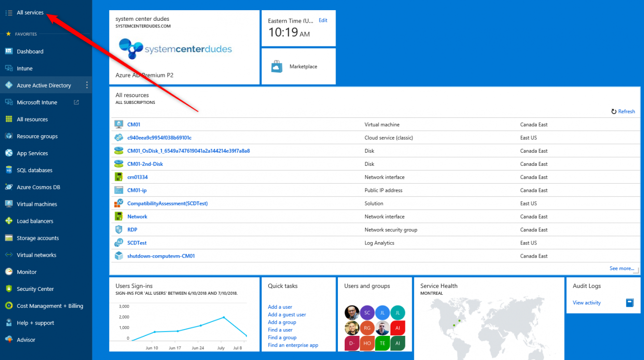Expand the list with See more
Screen dimensions: 644x360
pos(621,269)
